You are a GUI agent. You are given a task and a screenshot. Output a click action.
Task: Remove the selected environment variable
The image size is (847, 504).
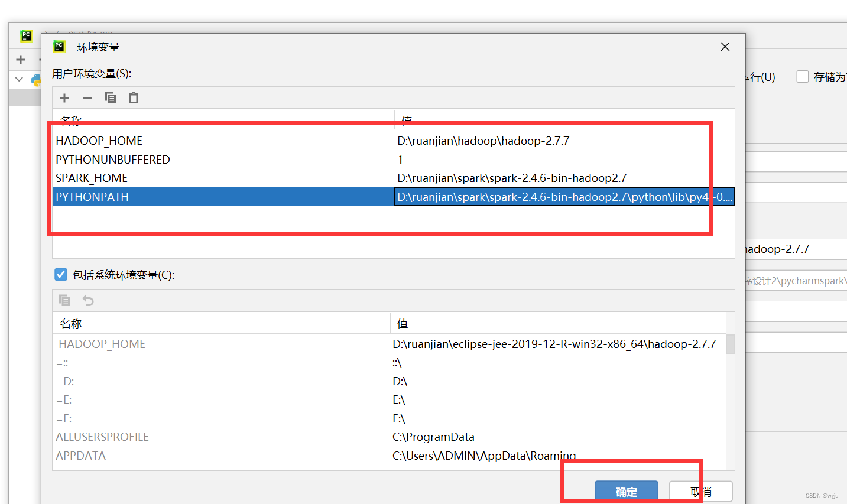[87, 98]
